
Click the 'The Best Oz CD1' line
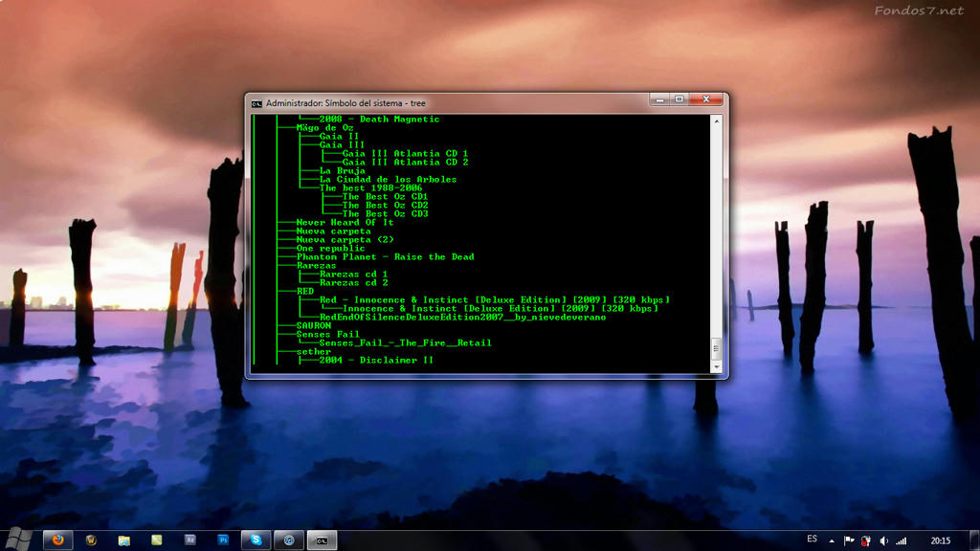point(385,197)
